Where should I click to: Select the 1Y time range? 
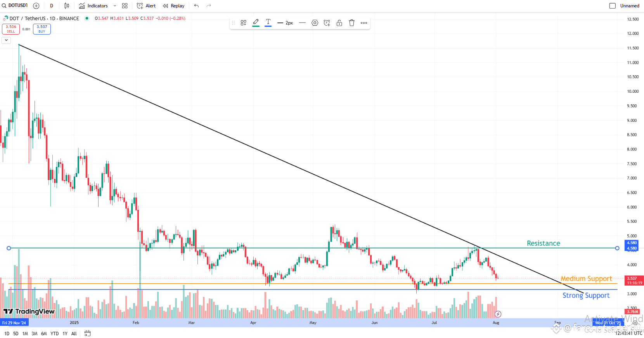(65, 334)
